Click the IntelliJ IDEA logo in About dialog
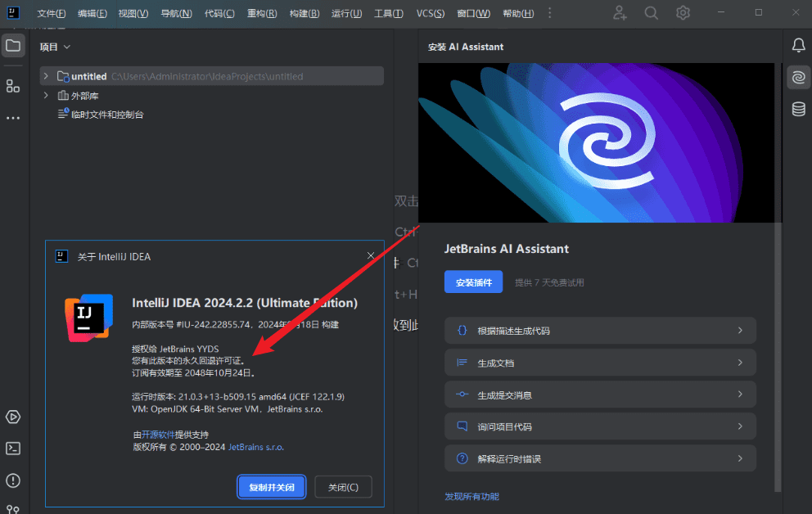The image size is (812, 514). coord(88,318)
